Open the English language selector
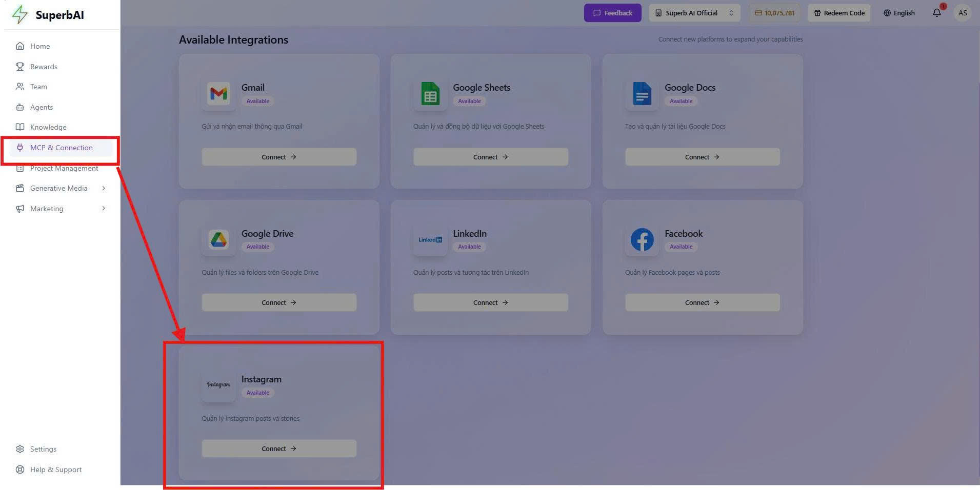This screenshot has width=980, height=490. [x=899, y=13]
